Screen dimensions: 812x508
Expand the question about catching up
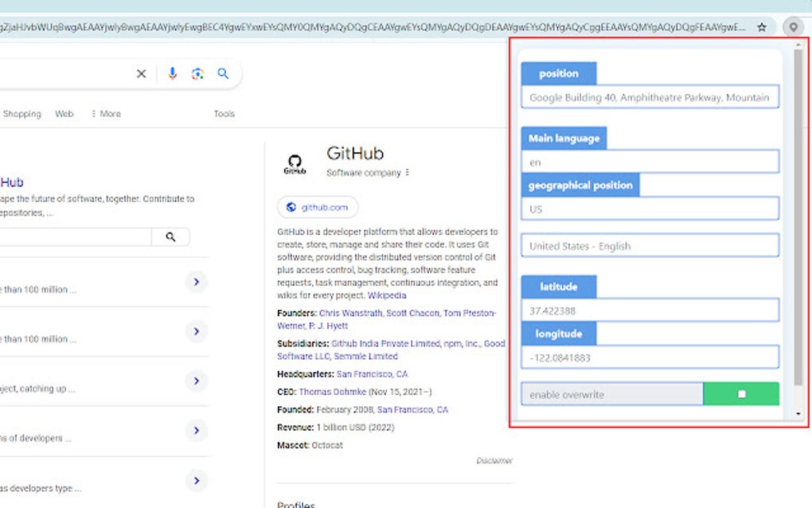click(196, 381)
